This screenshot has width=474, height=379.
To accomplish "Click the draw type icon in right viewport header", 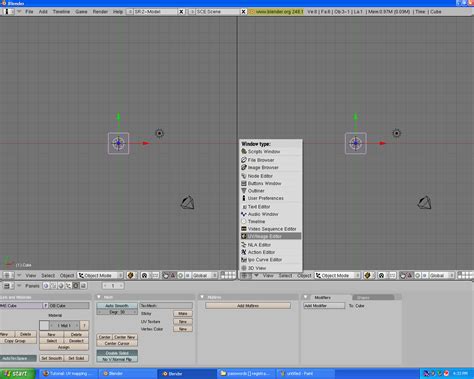I will point(368,276).
